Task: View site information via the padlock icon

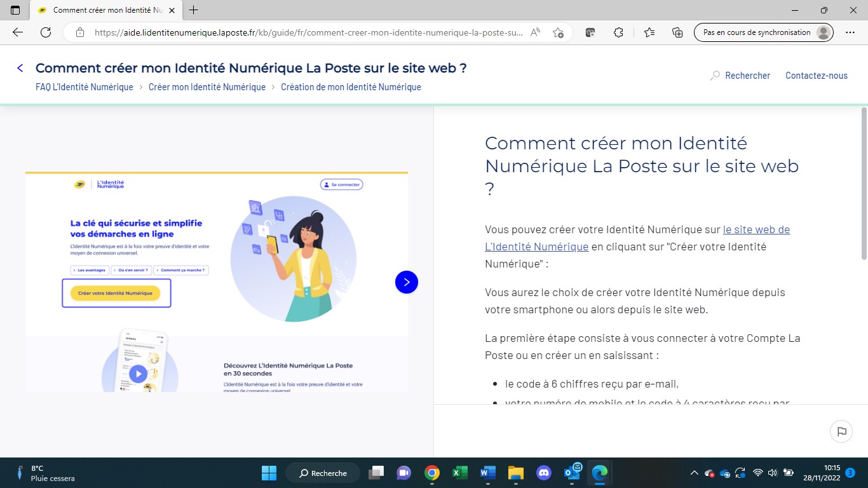Action: point(80,32)
